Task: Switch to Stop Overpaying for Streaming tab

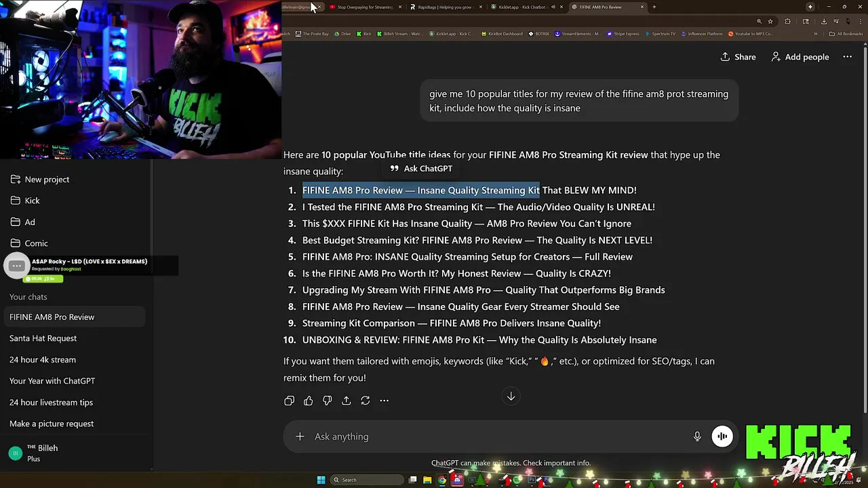Action: [365, 7]
